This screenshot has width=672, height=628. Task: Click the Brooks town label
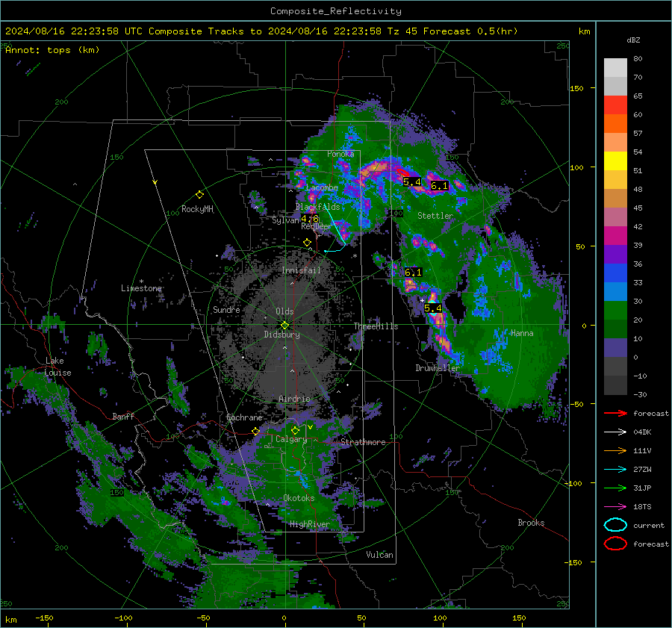click(531, 523)
